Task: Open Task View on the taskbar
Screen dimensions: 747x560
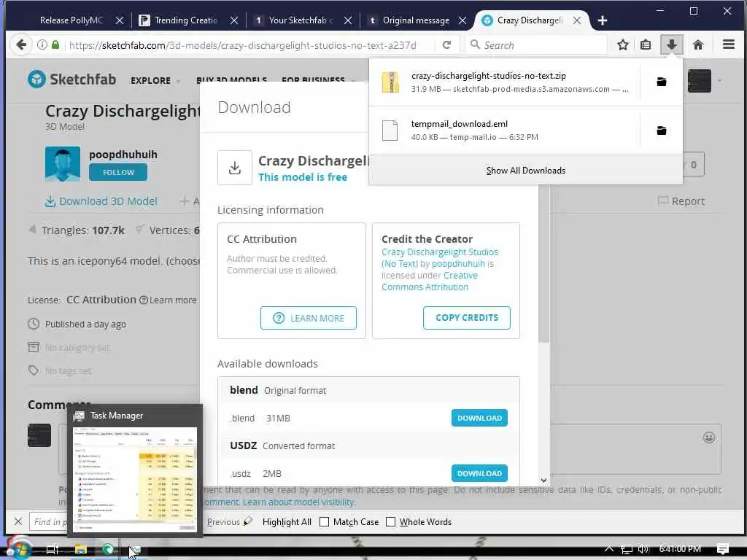Action: (52, 549)
